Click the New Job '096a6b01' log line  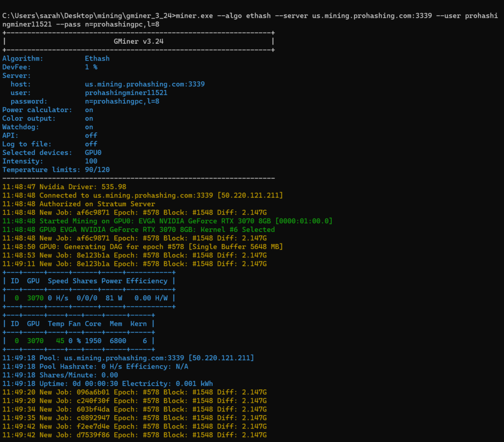click(x=134, y=392)
